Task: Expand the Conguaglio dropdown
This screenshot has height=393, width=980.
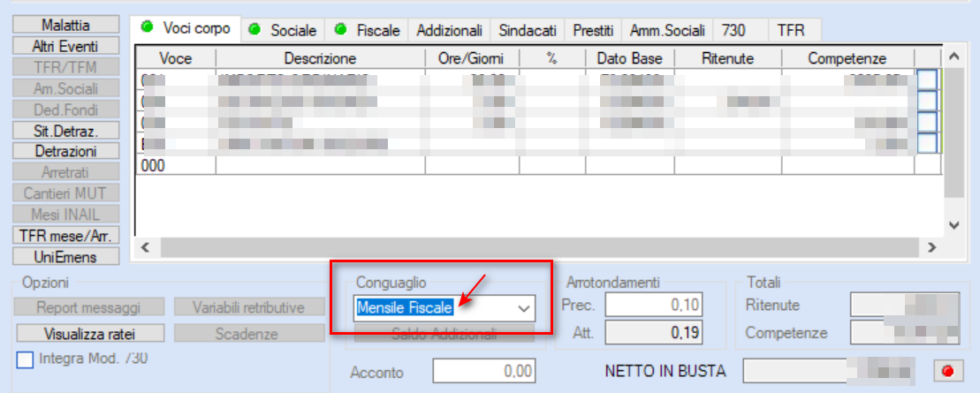Action: pos(524,308)
